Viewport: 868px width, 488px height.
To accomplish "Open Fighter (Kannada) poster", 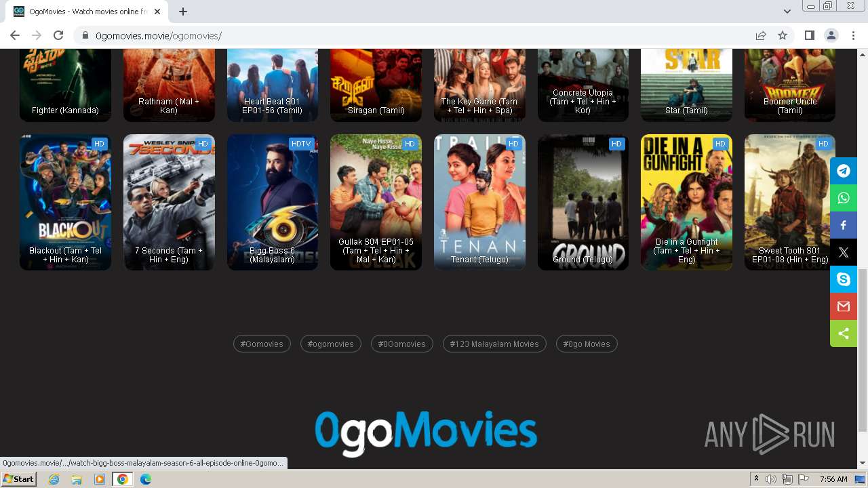I will tap(65, 85).
